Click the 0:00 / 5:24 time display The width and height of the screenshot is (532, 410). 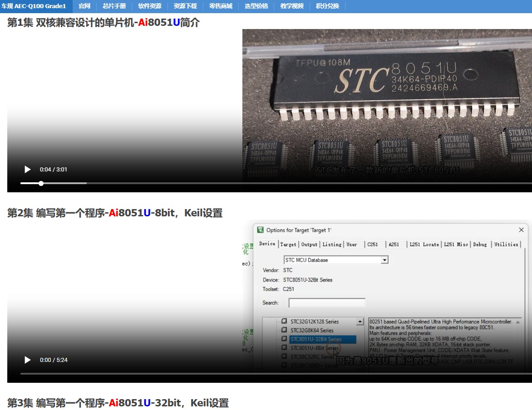(54, 360)
